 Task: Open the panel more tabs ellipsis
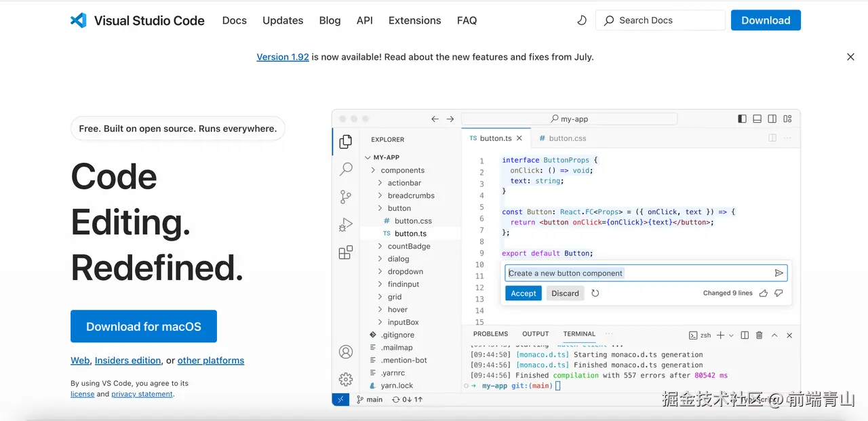point(609,334)
